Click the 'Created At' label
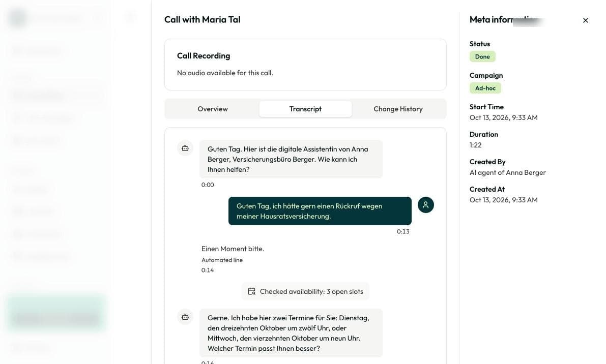Viewport: 606px width, 364px height. pyautogui.click(x=487, y=189)
